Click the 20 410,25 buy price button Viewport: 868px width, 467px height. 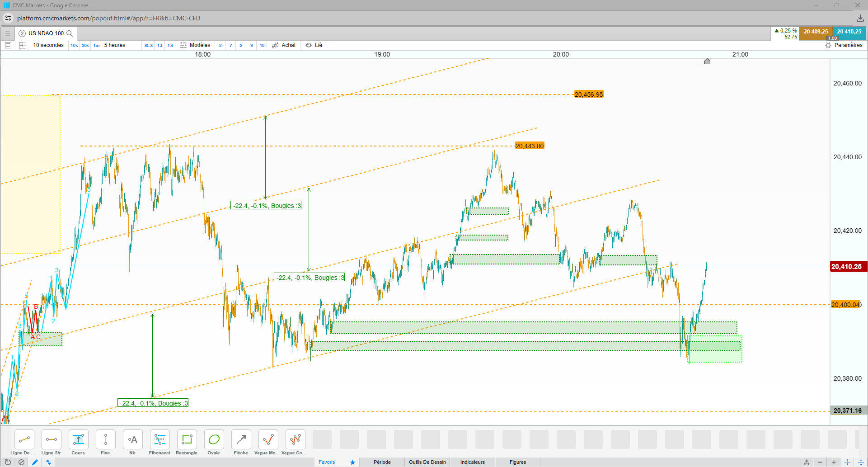tap(849, 32)
